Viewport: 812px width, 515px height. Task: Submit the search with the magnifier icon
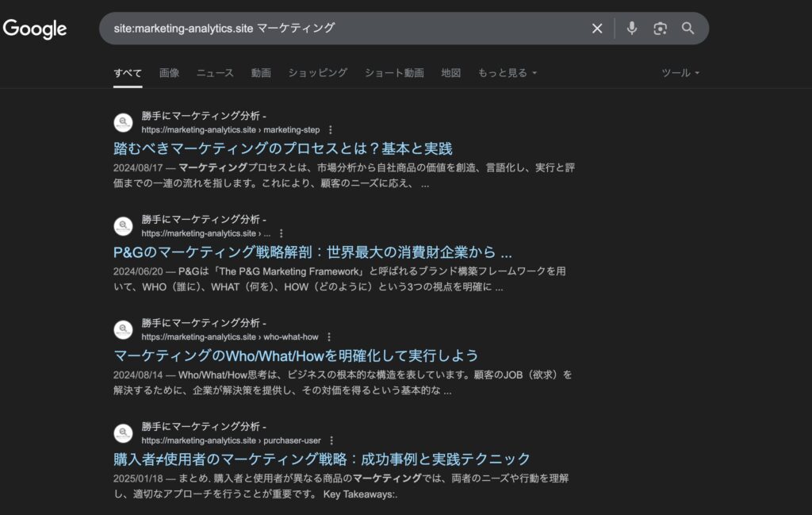point(688,28)
